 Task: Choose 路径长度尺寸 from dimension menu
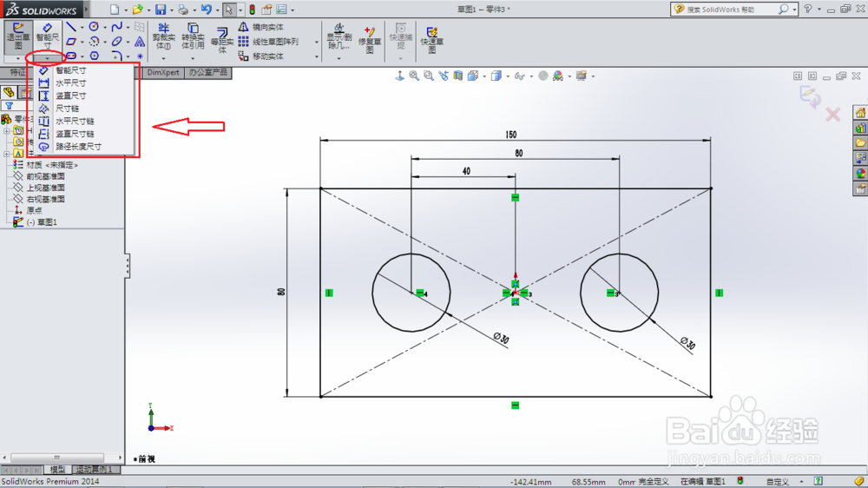tap(81, 147)
